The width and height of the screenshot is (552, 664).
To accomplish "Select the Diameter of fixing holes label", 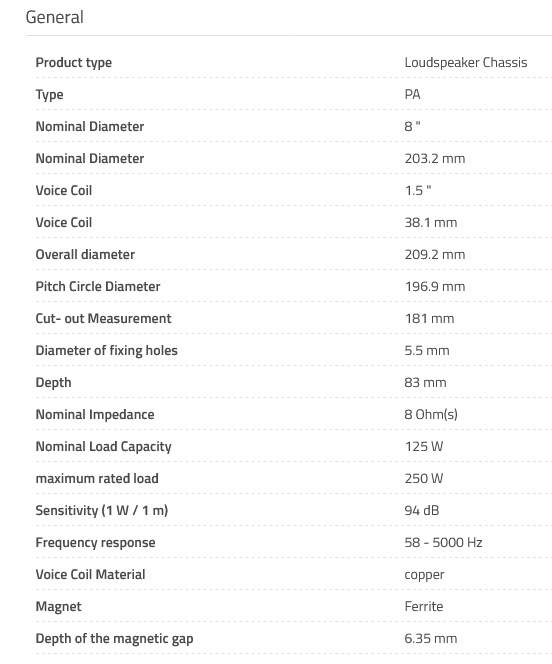I will tap(106, 351).
